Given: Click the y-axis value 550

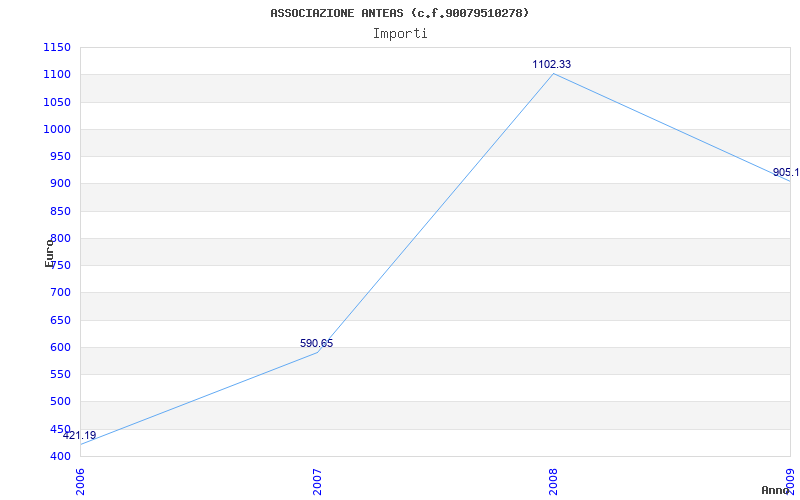Looking at the screenshot, I should click(x=60, y=374).
